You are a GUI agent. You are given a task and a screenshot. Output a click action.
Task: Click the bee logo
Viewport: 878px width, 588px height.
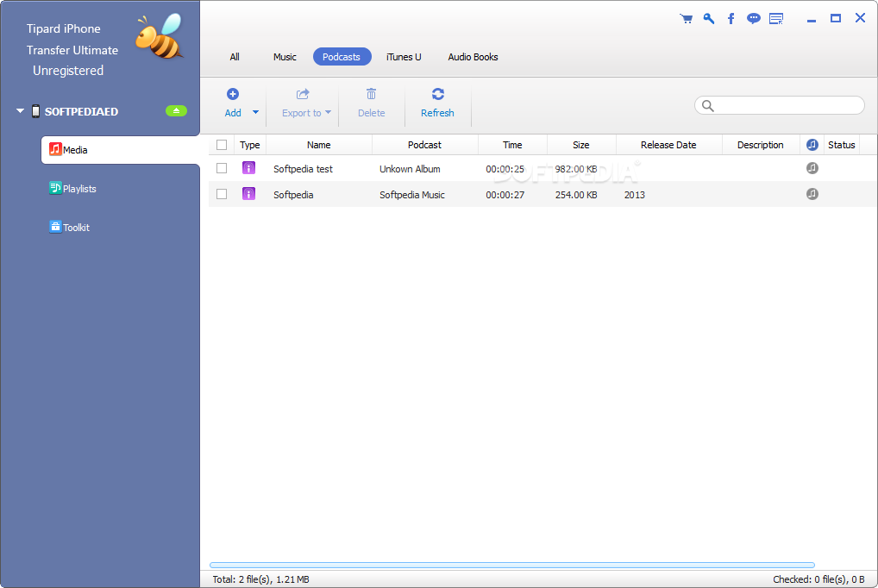pyautogui.click(x=160, y=36)
